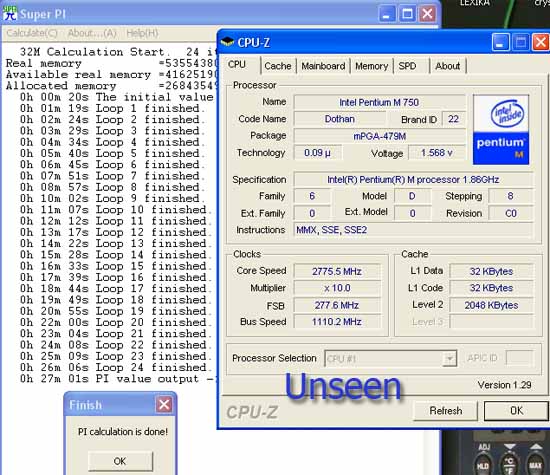550x475 pixels.
Task: Click the Intel Inside Pentium M logo
Action: tap(501, 130)
